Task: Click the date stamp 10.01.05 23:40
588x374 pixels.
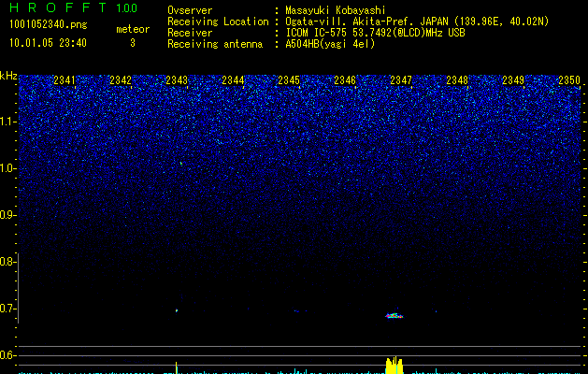Action: (x=48, y=43)
